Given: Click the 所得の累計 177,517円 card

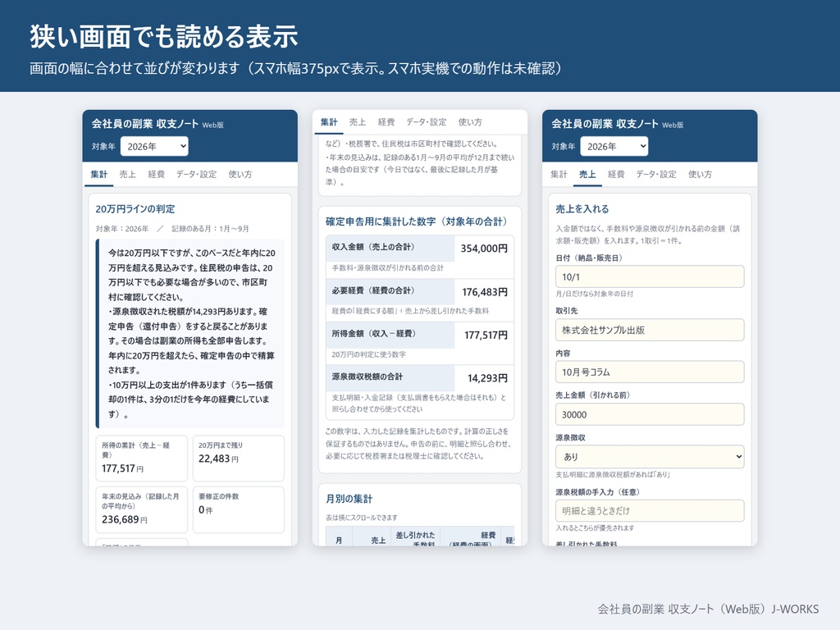Looking at the screenshot, I should 142,458.
